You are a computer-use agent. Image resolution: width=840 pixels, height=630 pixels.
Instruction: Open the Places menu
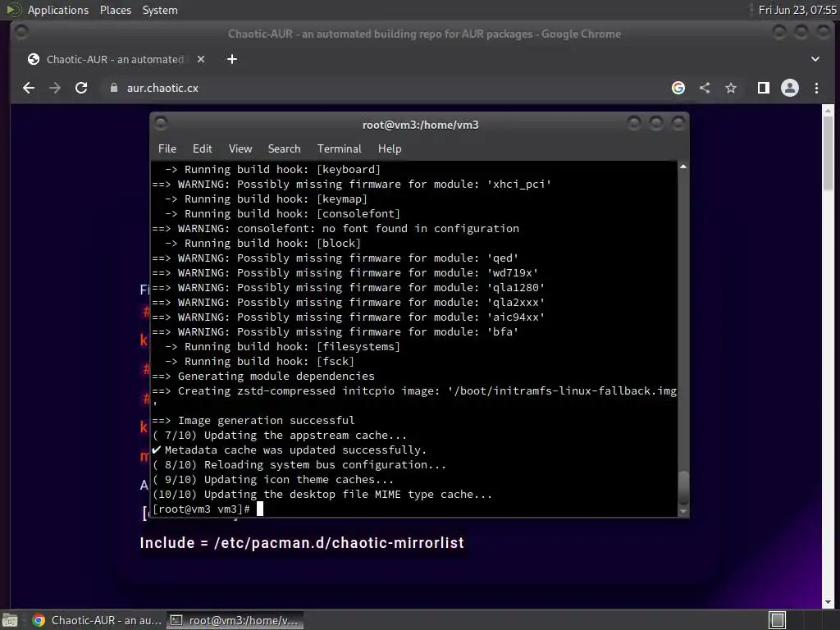pyautogui.click(x=115, y=10)
